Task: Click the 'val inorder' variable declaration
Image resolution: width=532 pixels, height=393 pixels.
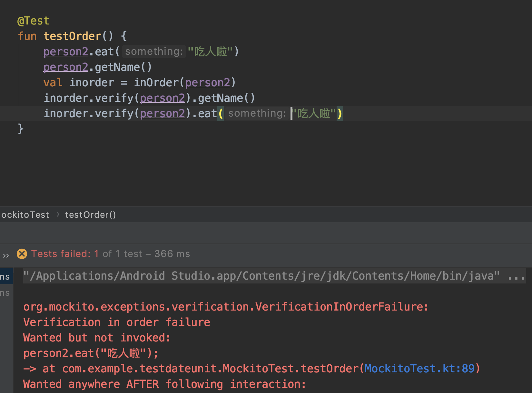Action: pos(79,82)
